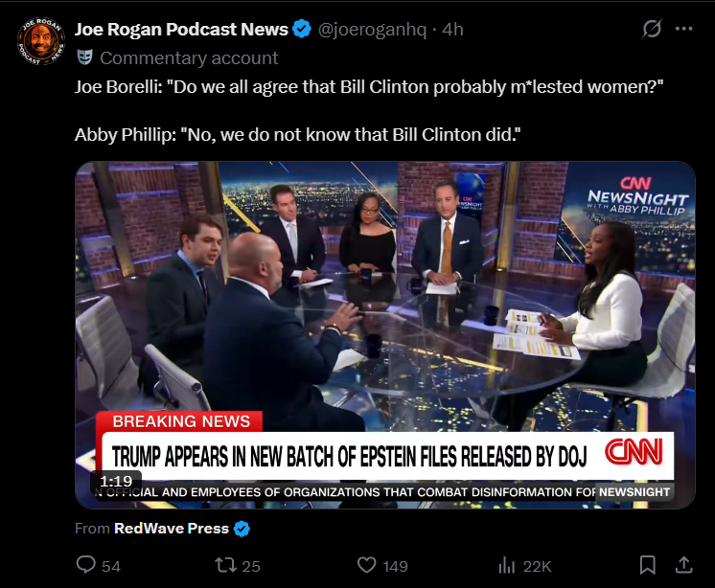
Task: Bookmark this post
Action: point(648,565)
